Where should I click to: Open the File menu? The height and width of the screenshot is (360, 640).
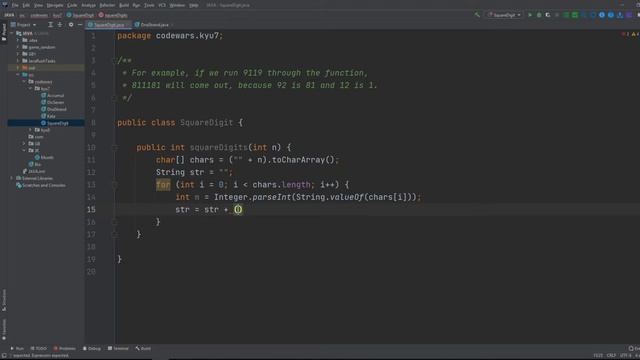point(15,5)
